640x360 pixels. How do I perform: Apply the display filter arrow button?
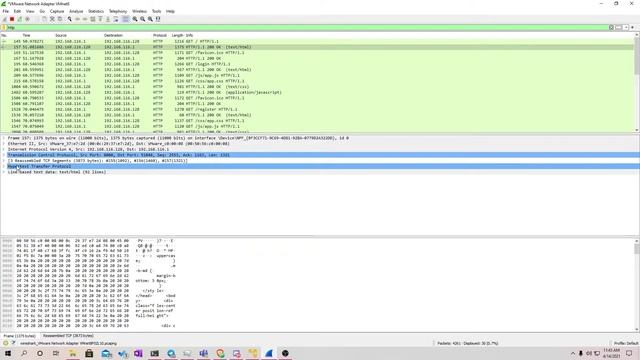(618, 27)
